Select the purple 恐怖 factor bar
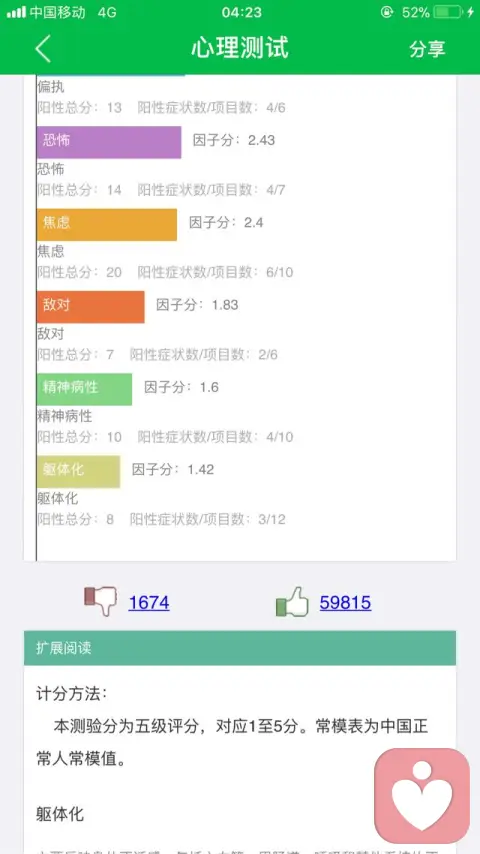This screenshot has width=480, height=854. pyautogui.click(x=109, y=142)
